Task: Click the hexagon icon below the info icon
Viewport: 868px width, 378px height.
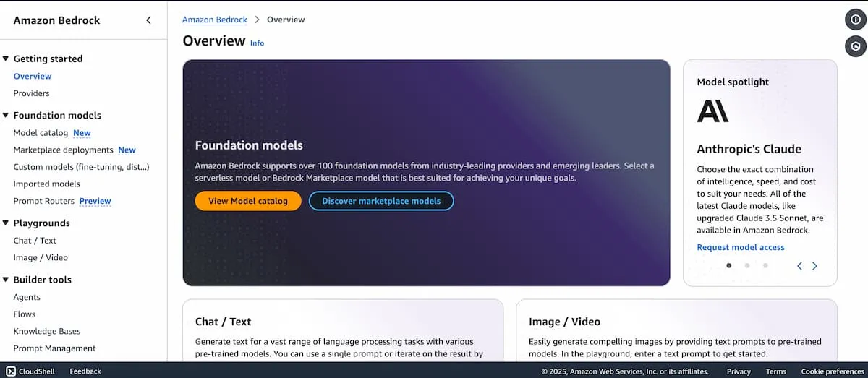Action: (x=856, y=46)
